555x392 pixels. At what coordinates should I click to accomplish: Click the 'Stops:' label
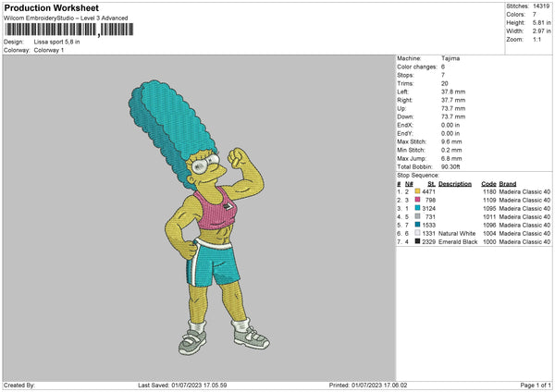click(405, 75)
